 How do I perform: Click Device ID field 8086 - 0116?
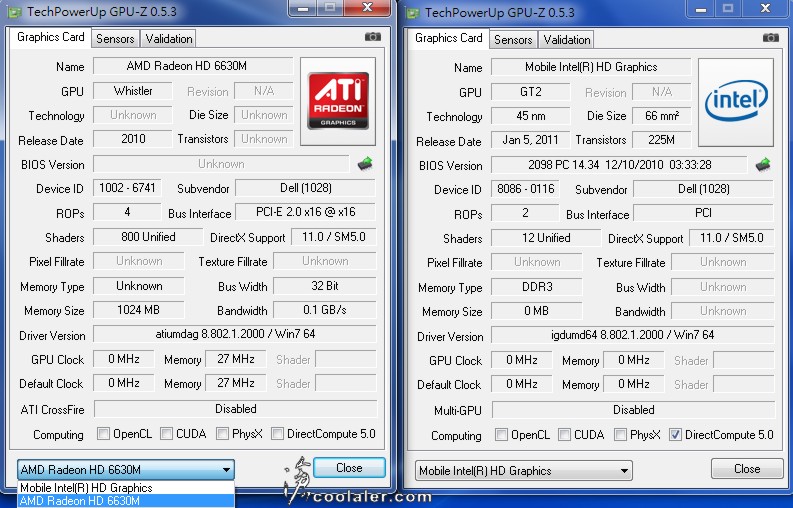point(525,189)
